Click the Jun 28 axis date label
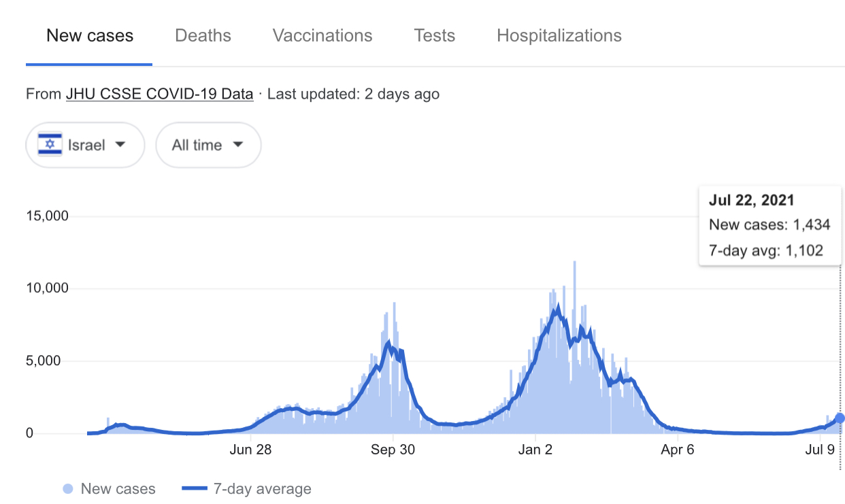The image size is (845, 504). click(251, 450)
